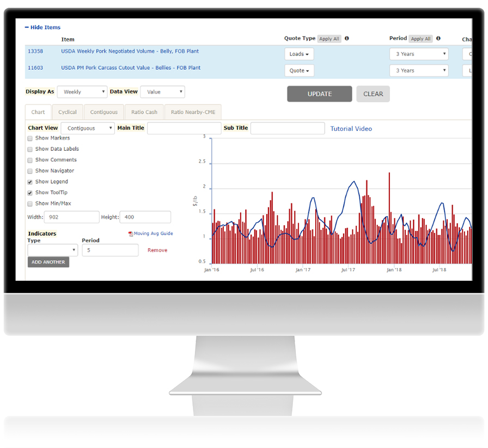This screenshot has width=488, height=448.
Task: Click Apply All next to Period
Action: coord(420,39)
